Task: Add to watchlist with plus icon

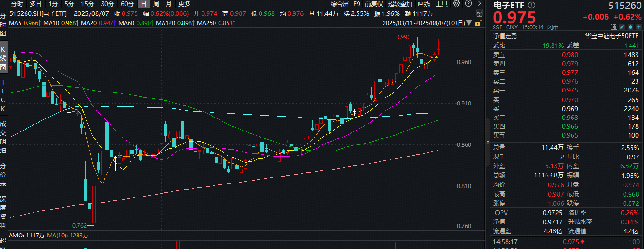Action: 638,27
